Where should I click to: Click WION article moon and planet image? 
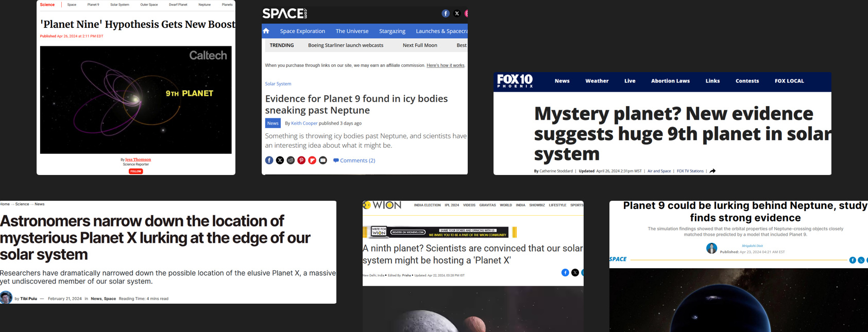(473, 309)
